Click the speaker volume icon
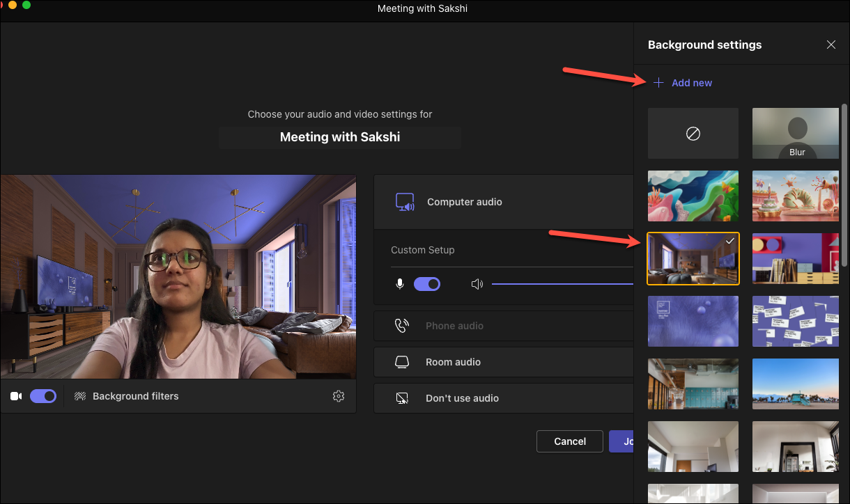This screenshot has width=850, height=504. 477,284
